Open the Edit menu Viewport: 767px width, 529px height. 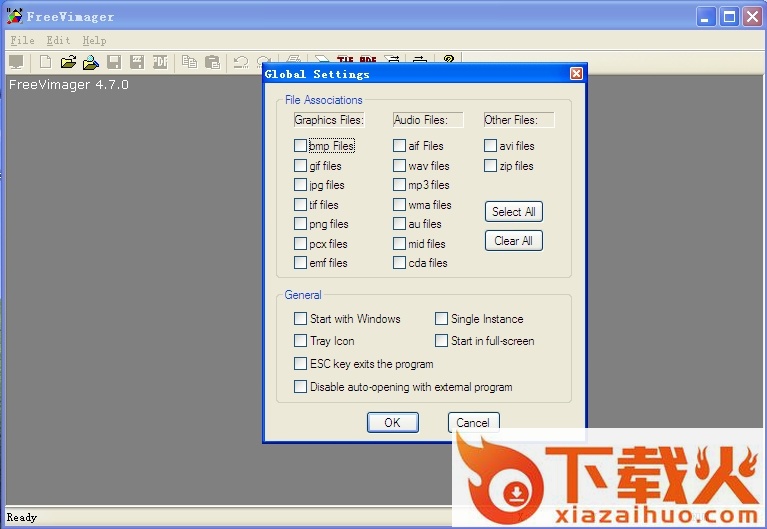[58, 40]
